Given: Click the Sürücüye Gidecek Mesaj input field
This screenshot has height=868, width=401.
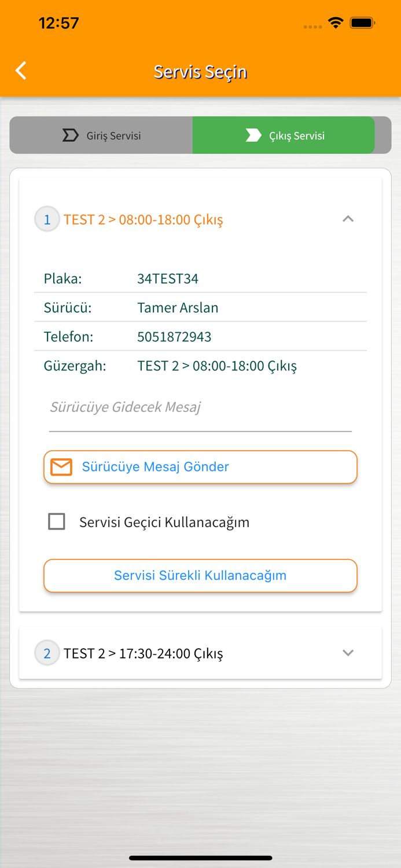Looking at the screenshot, I should point(200,407).
